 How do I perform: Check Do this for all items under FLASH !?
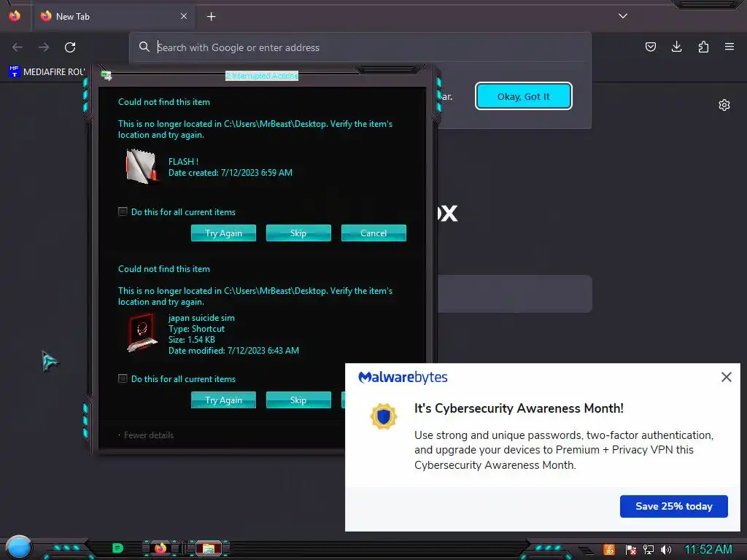123,211
